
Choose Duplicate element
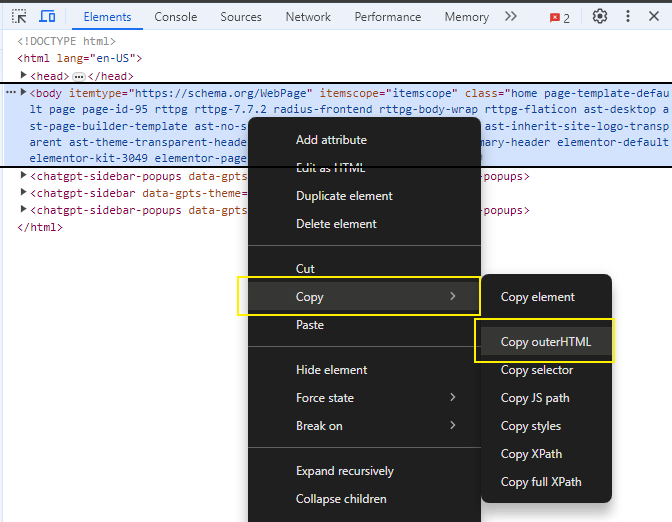click(364, 196)
